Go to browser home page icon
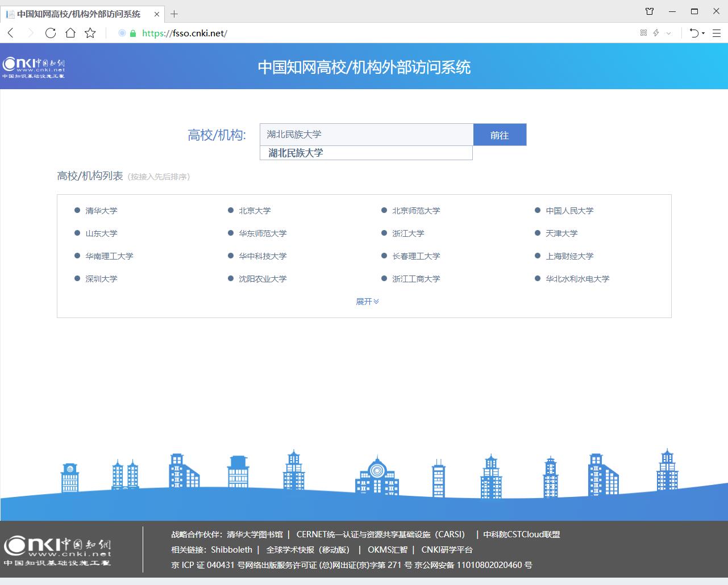Image resolution: width=728 pixels, height=585 pixels. tap(70, 33)
